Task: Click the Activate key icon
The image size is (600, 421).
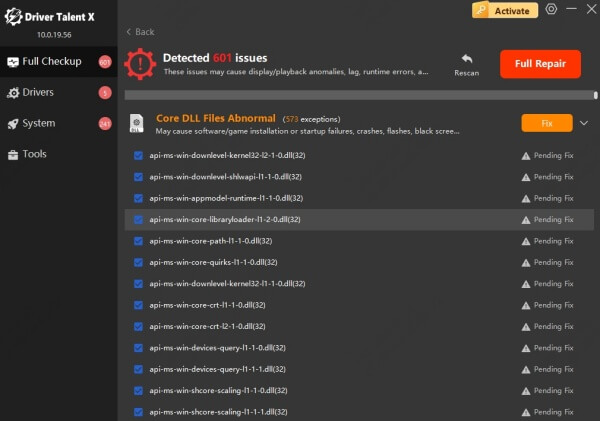Action: point(481,10)
